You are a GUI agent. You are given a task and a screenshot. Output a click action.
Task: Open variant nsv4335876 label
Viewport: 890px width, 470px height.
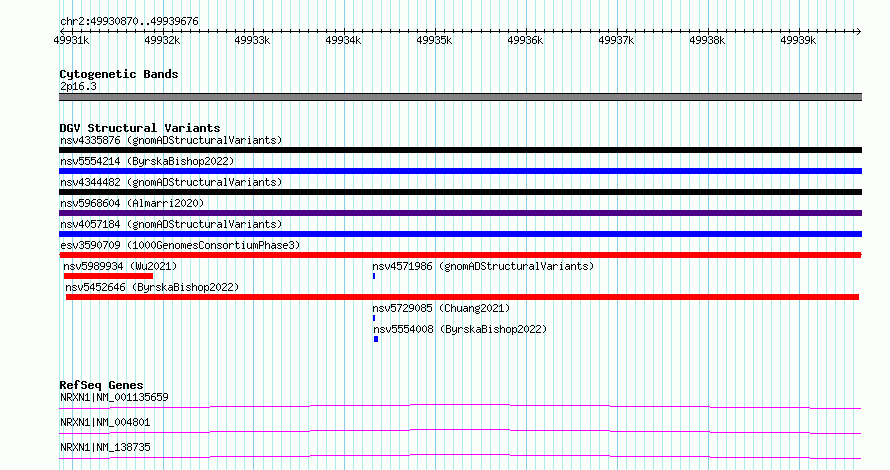[171, 140]
